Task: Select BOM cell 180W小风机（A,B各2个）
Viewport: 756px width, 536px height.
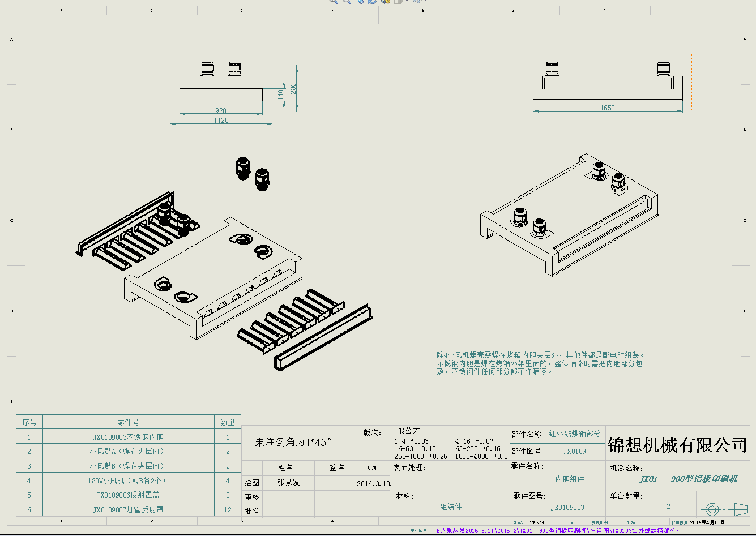Action: (129, 481)
